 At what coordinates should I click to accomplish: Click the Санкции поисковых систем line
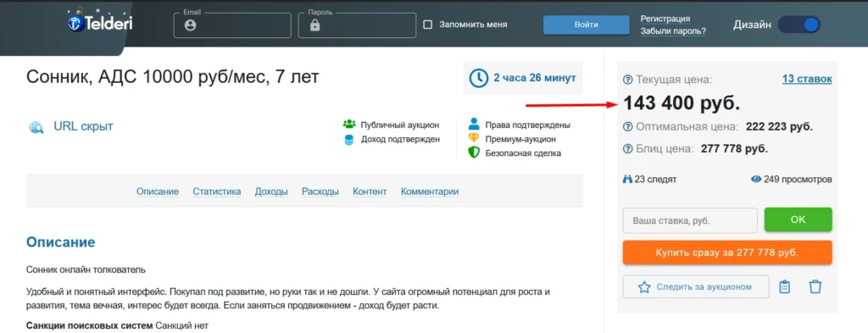(117, 325)
